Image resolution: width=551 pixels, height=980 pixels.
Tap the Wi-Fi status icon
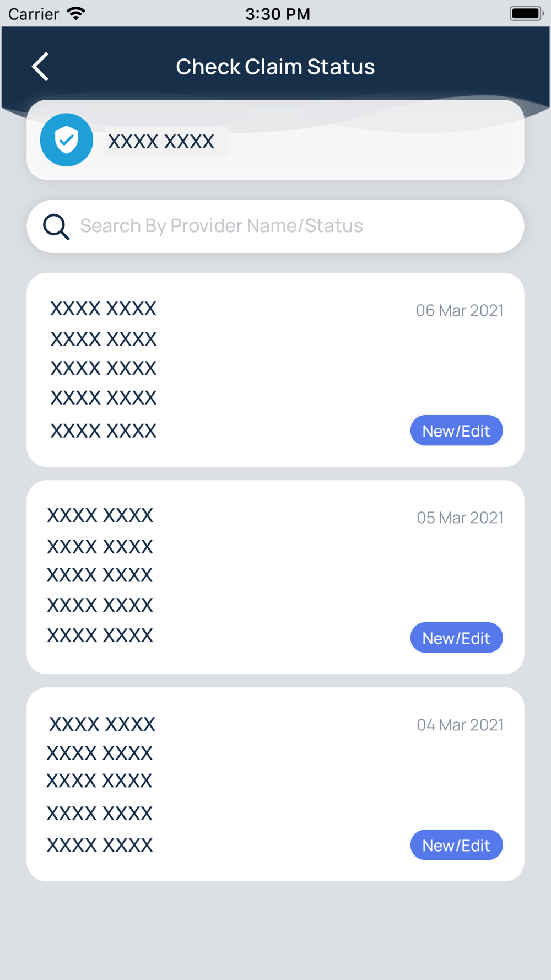point(76,13)
